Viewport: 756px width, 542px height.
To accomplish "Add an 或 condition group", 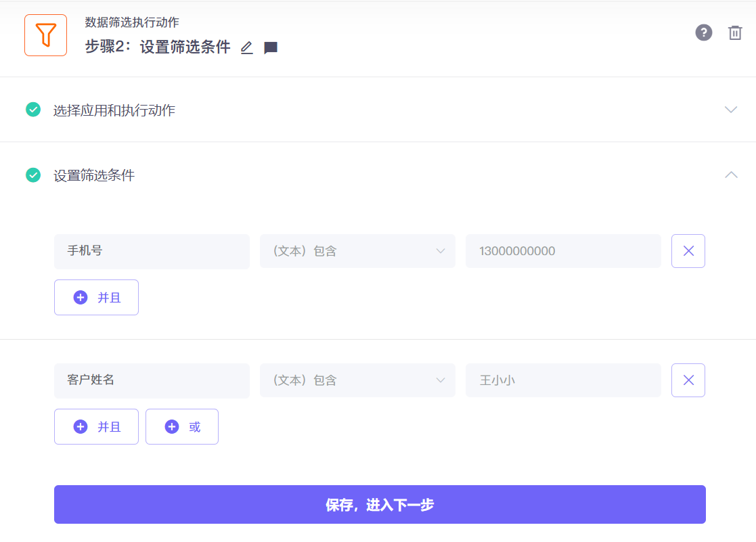I will 182,427.
